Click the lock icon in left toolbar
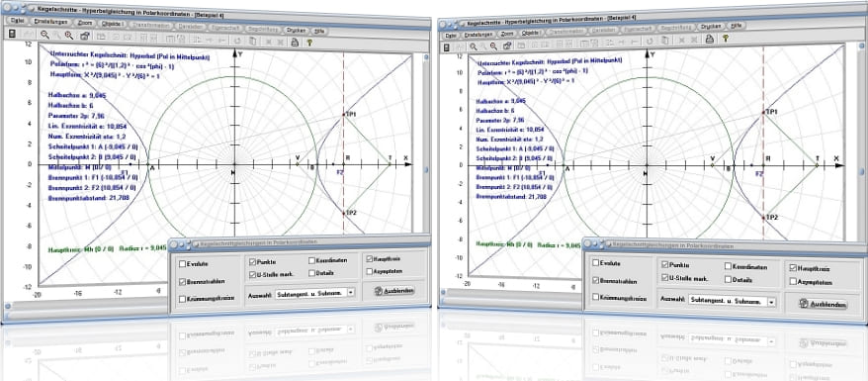The image size is (868, 381). point(85,36)
